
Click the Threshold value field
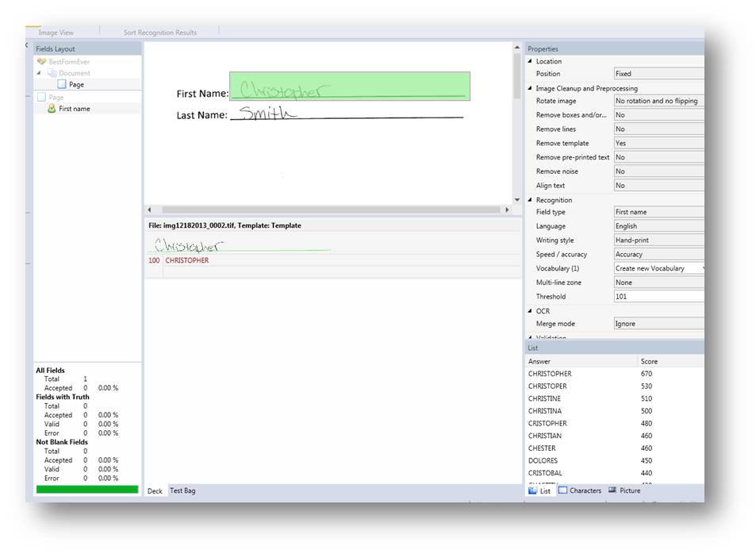pos(658,297)
